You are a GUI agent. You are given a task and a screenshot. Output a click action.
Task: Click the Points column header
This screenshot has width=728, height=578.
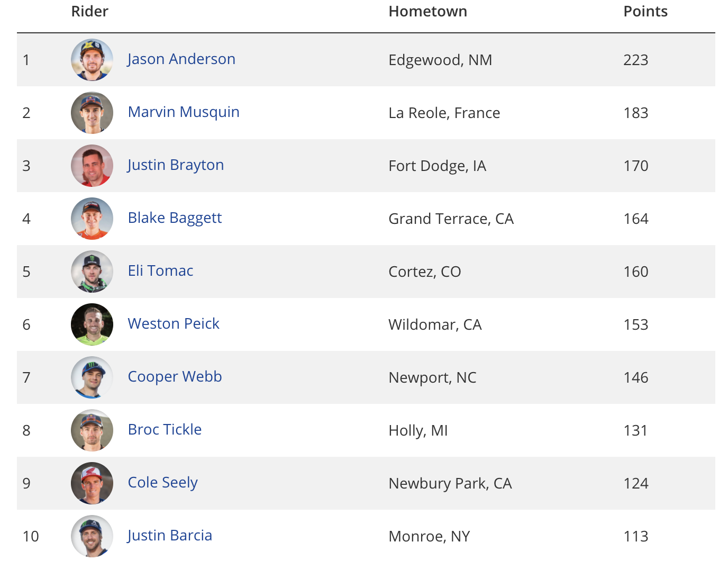tap(645, 11)
